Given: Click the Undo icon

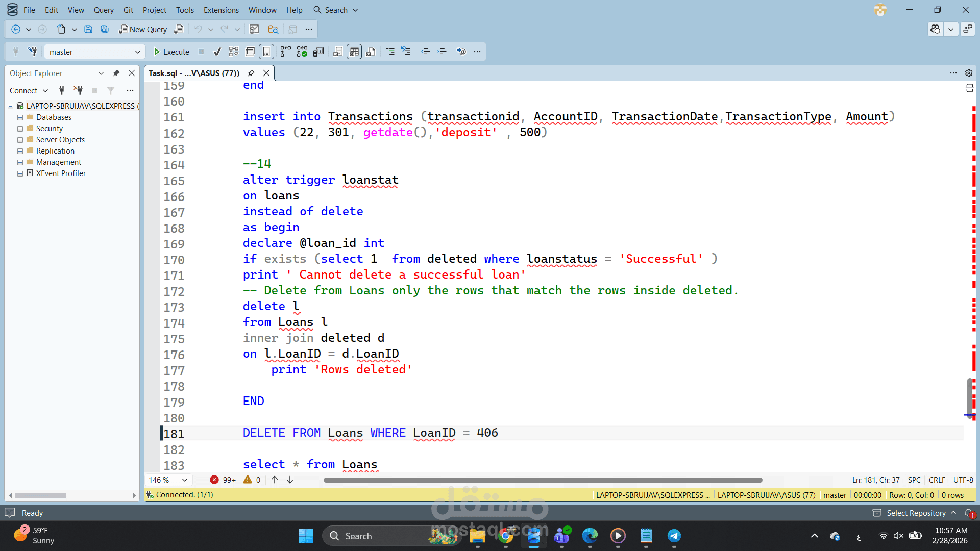Looking at the screenshot, I should coord(199,29).
